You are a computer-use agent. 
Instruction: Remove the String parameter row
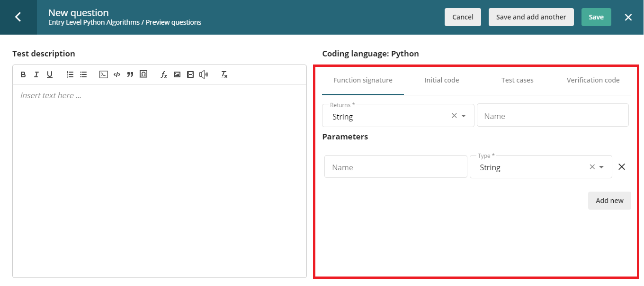pyautogui.click(x=622, y=167)
